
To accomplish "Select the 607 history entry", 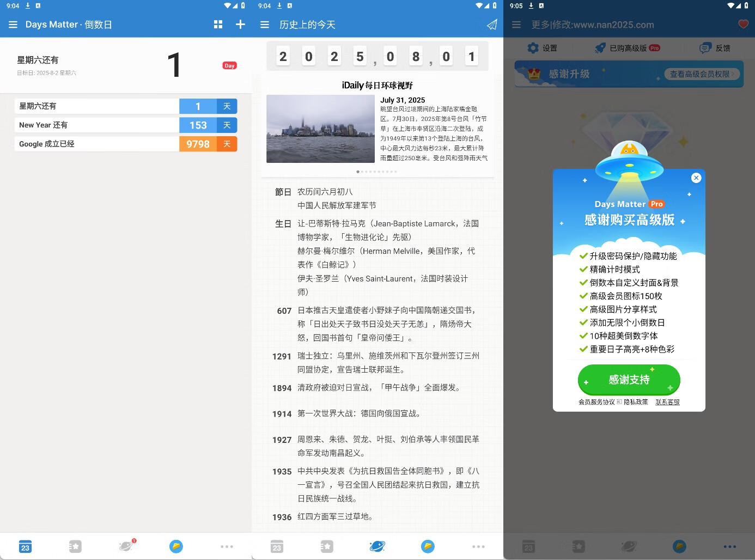I will (377, 324).
